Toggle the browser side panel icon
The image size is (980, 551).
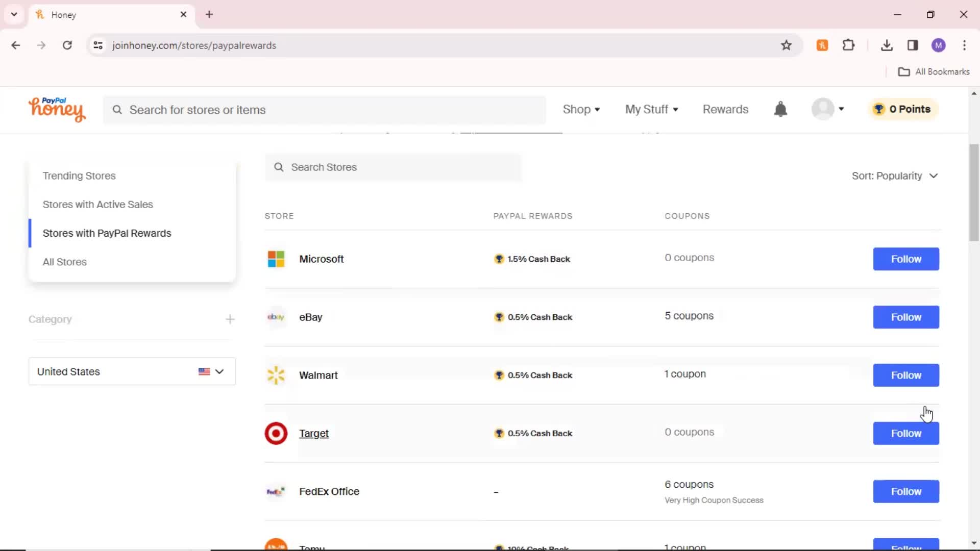(913, 45)
